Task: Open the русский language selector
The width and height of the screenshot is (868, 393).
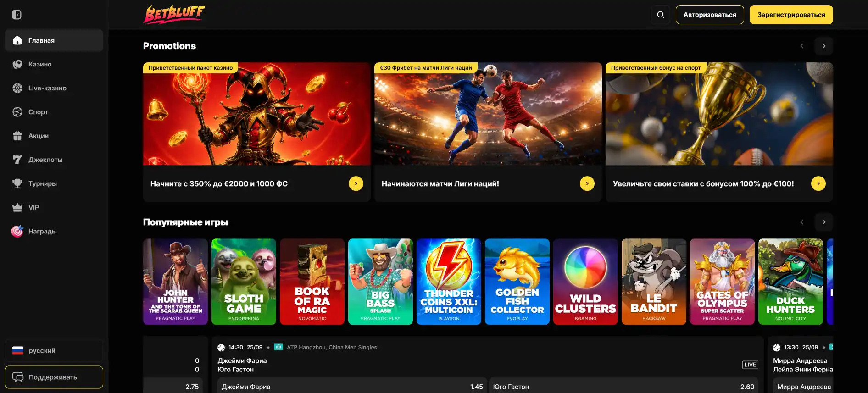Action: (x=54, y=351)
